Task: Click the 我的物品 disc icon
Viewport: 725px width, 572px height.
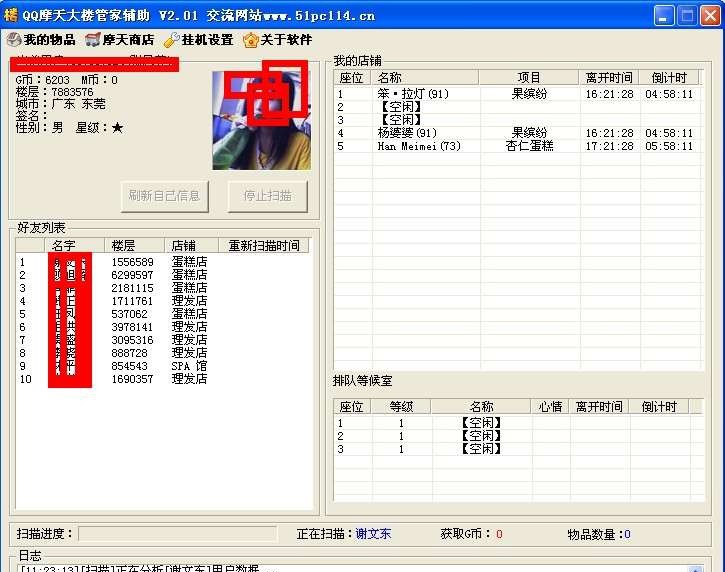Action: coord(14,40)
